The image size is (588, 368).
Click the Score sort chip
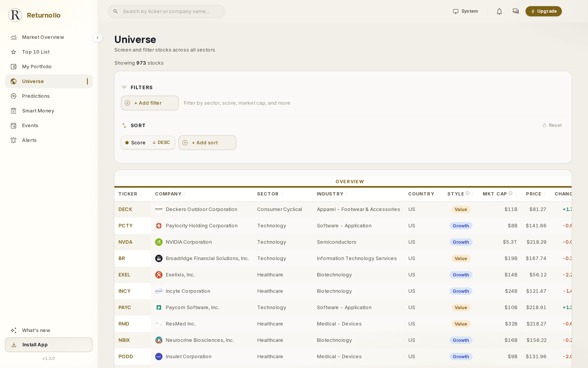[x=148, y=143]
